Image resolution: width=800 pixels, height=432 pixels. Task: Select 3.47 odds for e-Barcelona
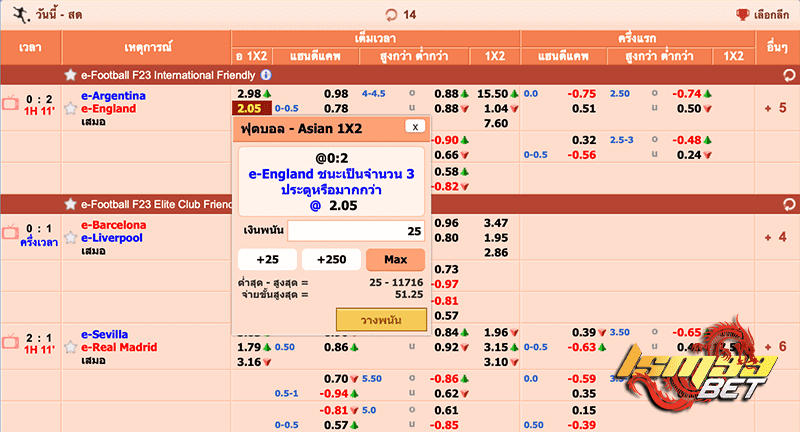(x=496, y=223)
